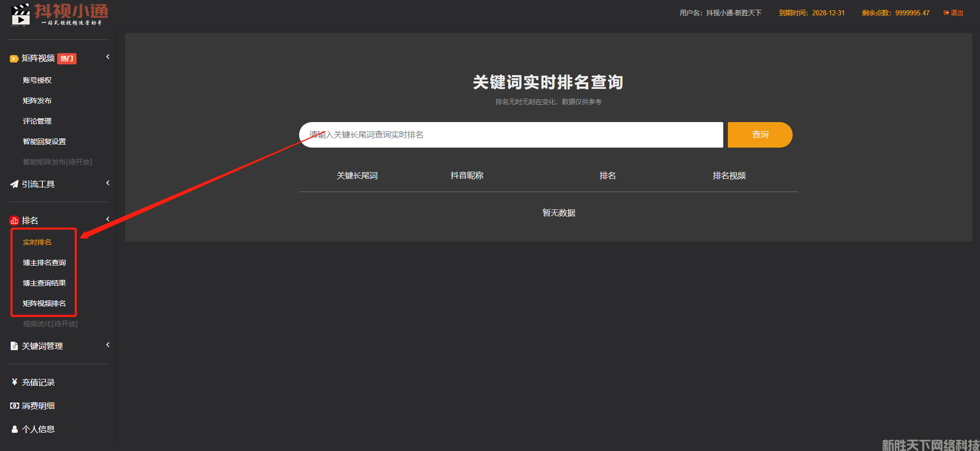Click the red 排名 chart icon
This screenshot has height=451, width=980.
[14, 221]
